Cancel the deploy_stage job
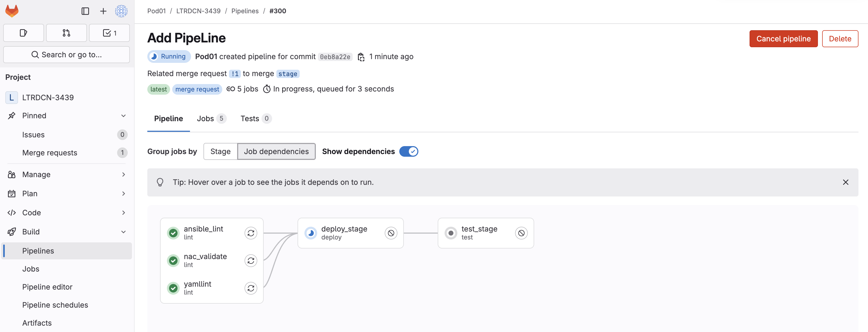 [x=391, y=233]
